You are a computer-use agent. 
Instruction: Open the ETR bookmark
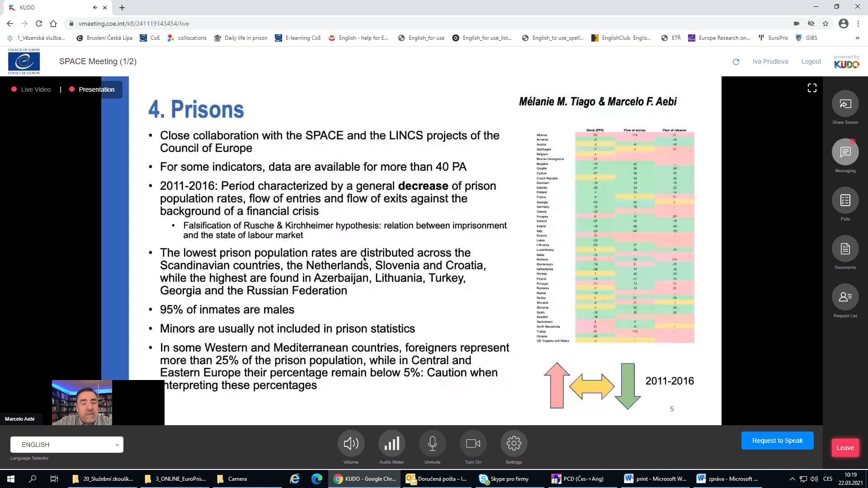pos(670,38)
